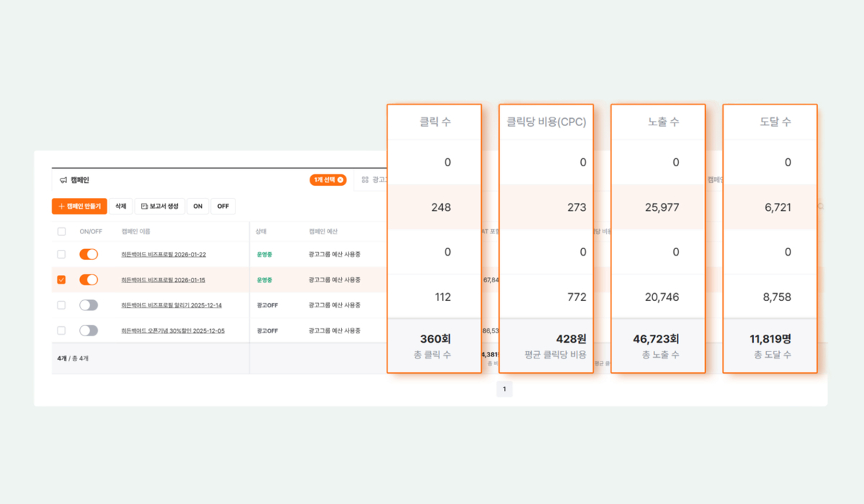
Task: Select checkbox for 비즈프로필 알리기 2025-12-14
Action: (61, 305)
